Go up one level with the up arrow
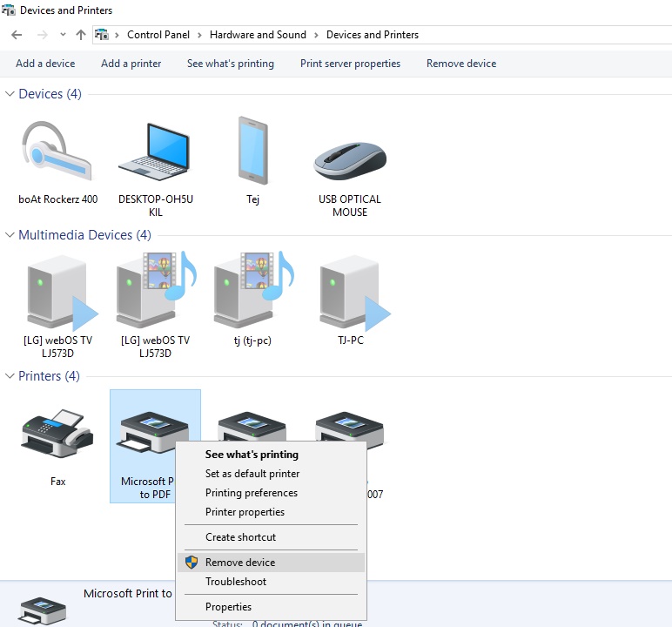 coord(81,35)
